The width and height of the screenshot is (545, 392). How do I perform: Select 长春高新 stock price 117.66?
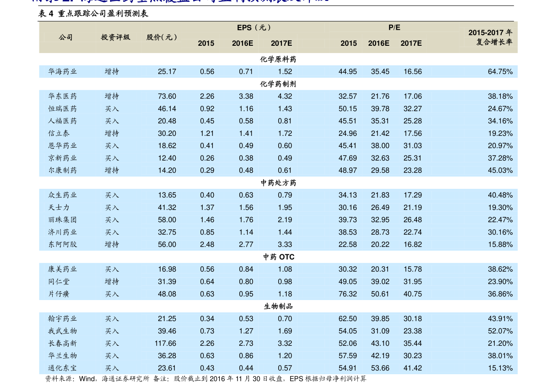tap(166, 344)
